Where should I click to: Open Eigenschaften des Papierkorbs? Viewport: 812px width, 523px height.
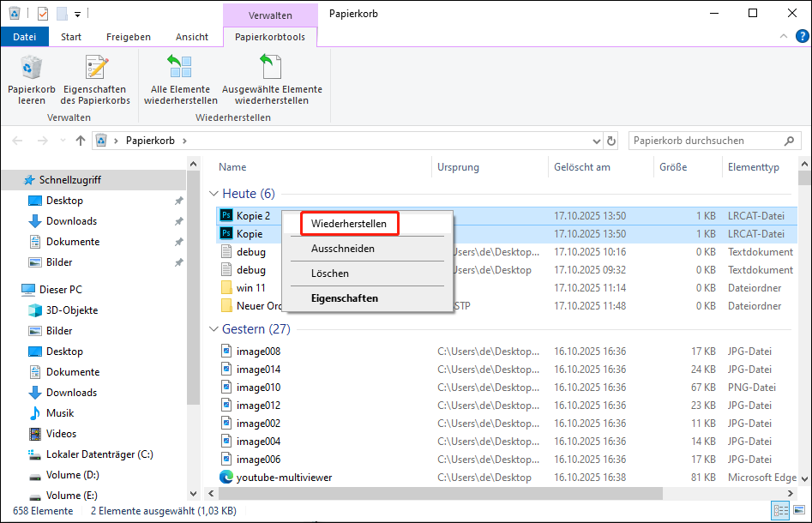pos(94,69)
